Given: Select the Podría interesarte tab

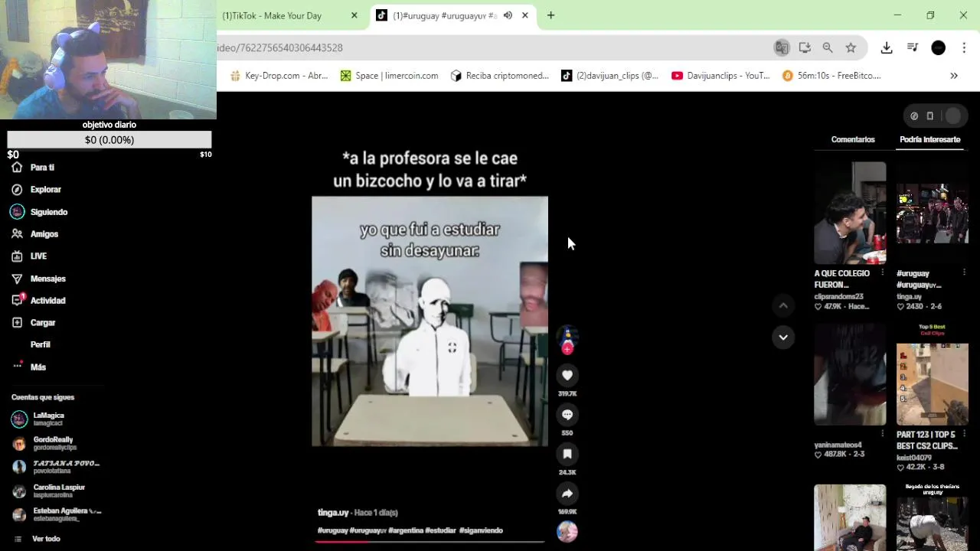Looking at the screenshot, I should 929,139.
